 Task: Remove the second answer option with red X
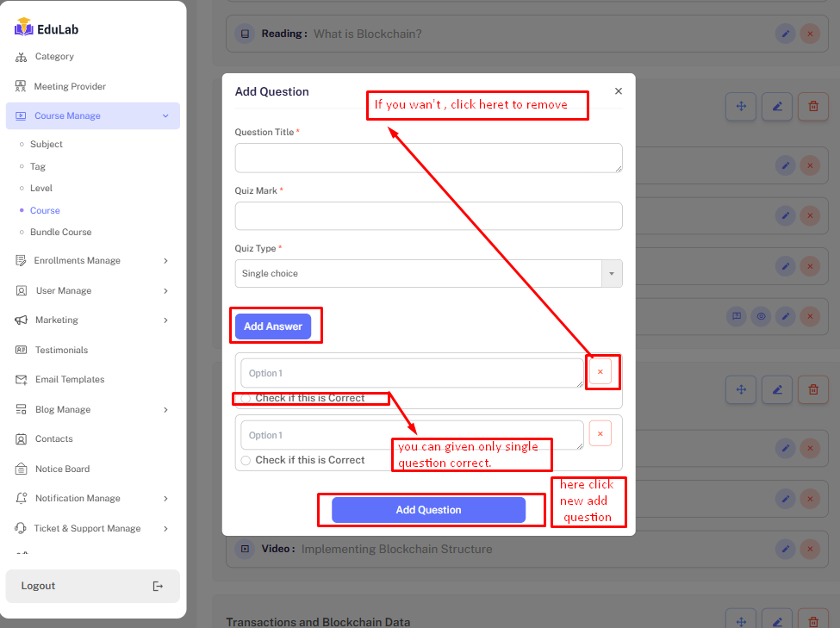coord(600,433)
